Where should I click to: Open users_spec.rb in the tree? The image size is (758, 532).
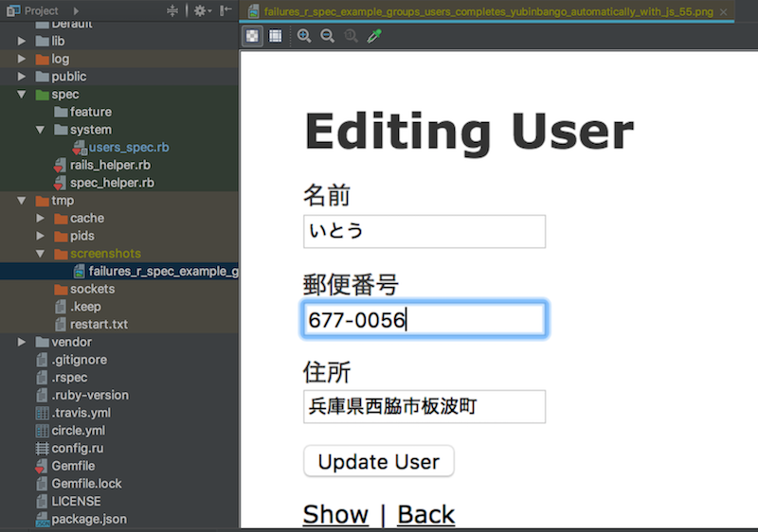click(128, 148)
